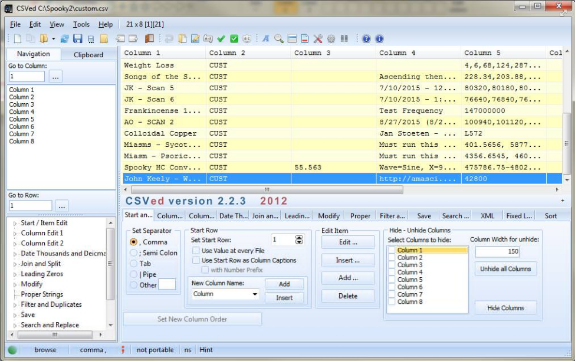Click the data grid vertical scrollbar thumb
This screenshot has height=362, width=576.
(566, 143)
